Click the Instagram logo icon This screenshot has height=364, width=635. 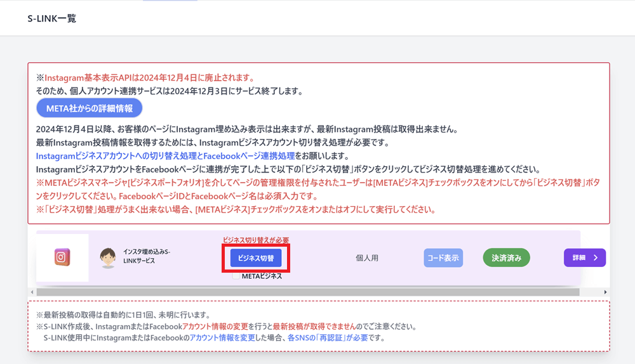[62, 257]
